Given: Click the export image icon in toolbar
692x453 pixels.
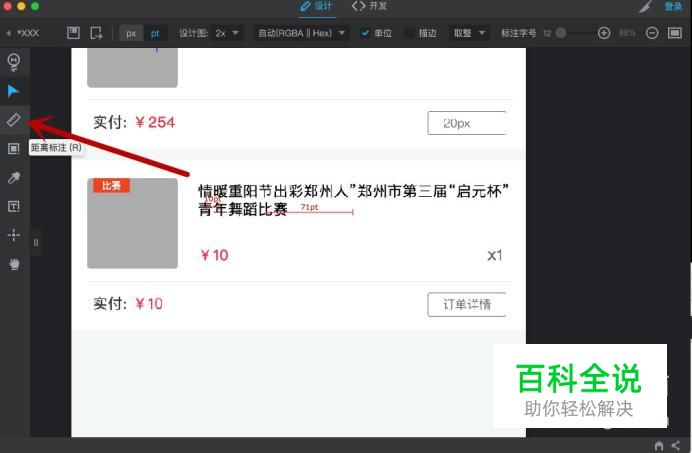Looking at the screenshot, I should pyautogui.click(x=96, y=33).
